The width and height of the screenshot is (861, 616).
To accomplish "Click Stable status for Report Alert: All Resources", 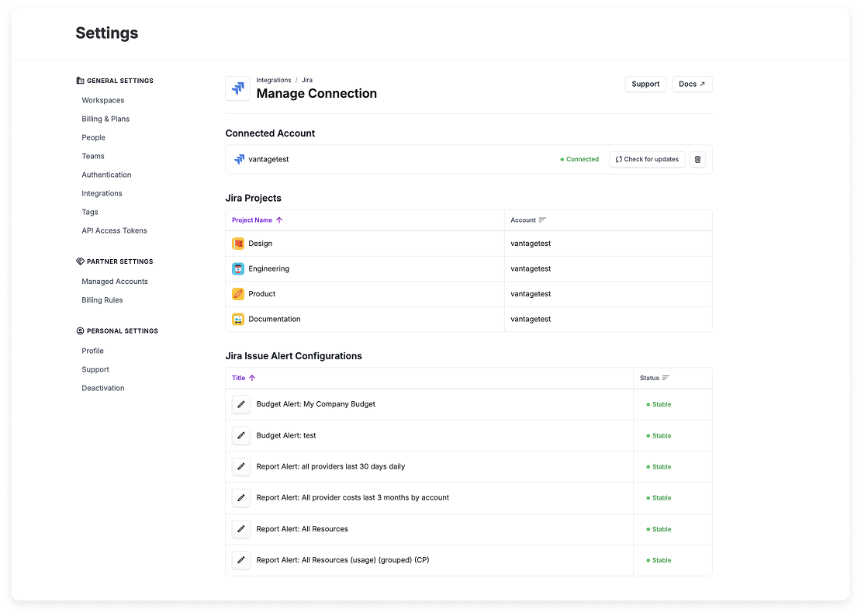I will point(659,529).
